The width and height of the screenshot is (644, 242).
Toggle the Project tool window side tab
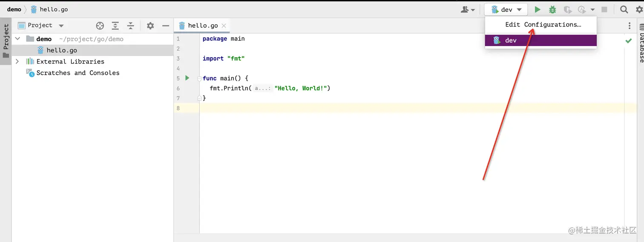[x=6, y=41]
